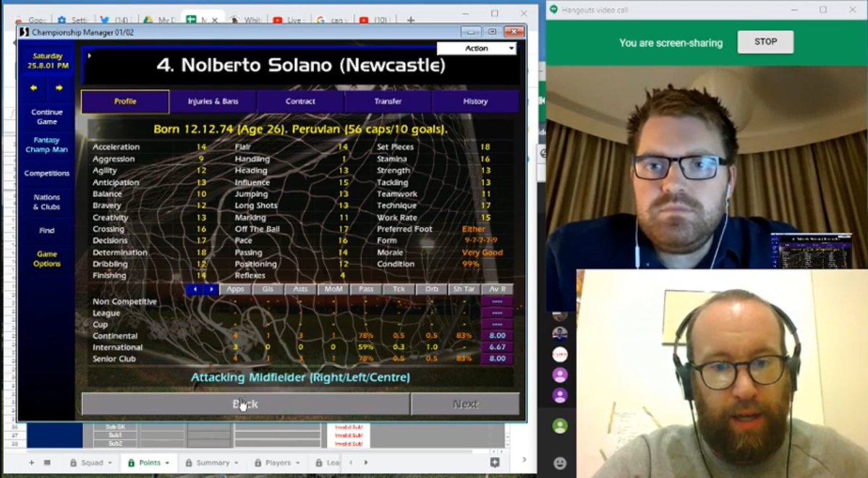Click the yellow right arrow under the date

[x=59, y=88]
